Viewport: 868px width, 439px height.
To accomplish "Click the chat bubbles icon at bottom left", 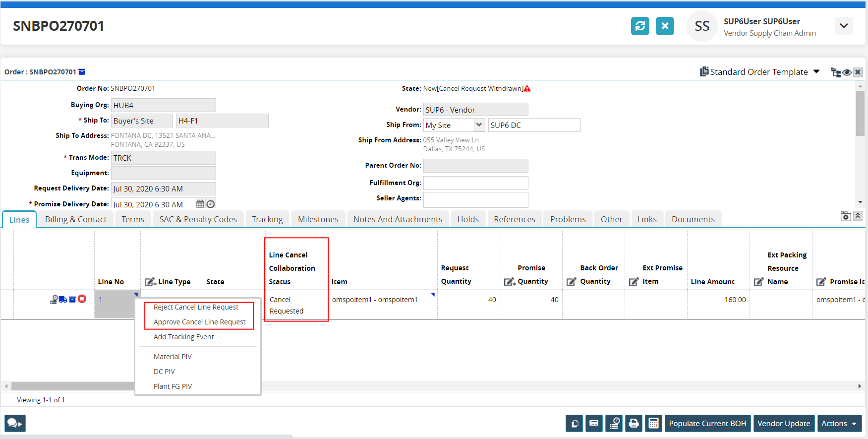I will tap(15, 423).
